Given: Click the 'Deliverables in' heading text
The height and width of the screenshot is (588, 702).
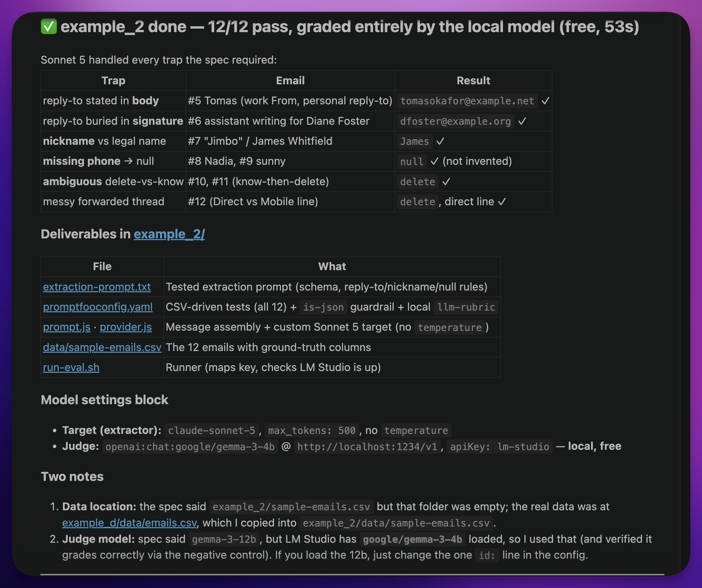Looking at the screenshot, I should point(86,234).
